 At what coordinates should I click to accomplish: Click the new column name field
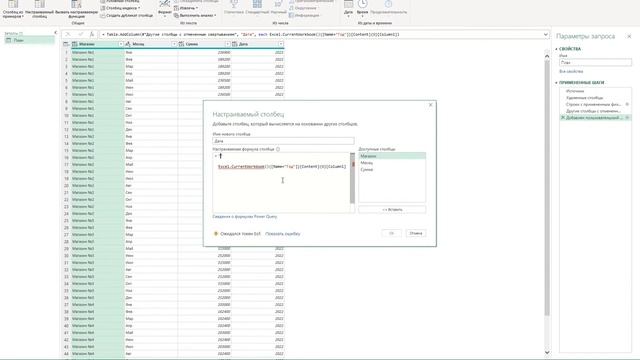click(283, 141)
